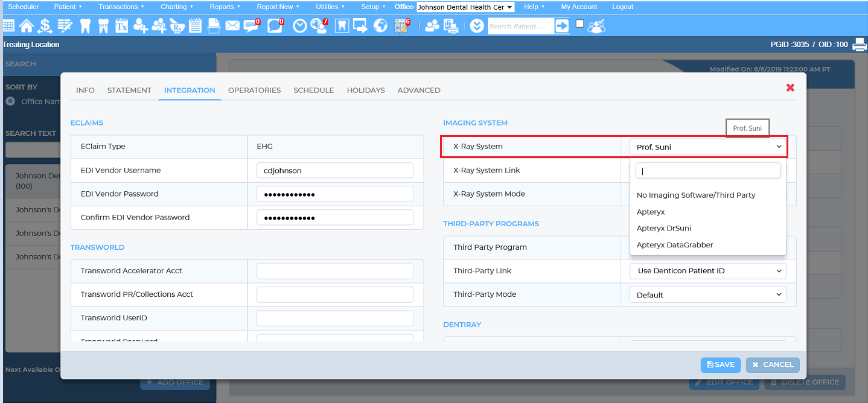This screenshot has height=403, width=868.
Task: Go to the Home icon
Action: [27, 26]
